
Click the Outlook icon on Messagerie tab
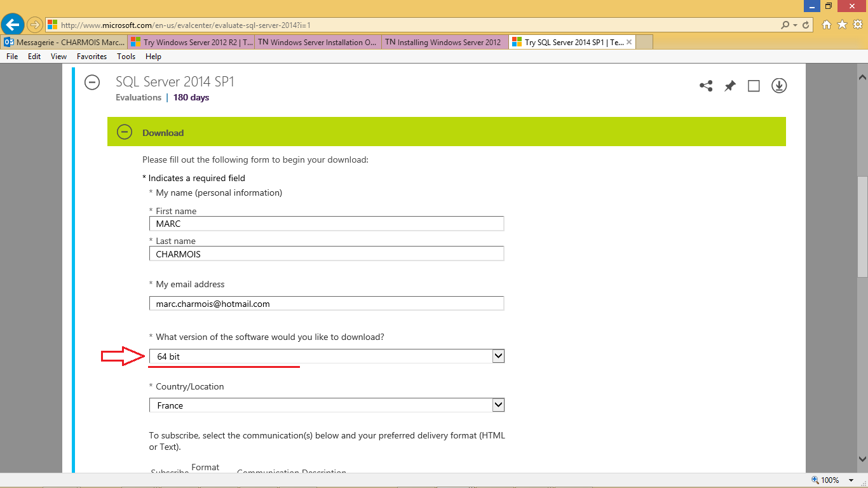(9, 43)
